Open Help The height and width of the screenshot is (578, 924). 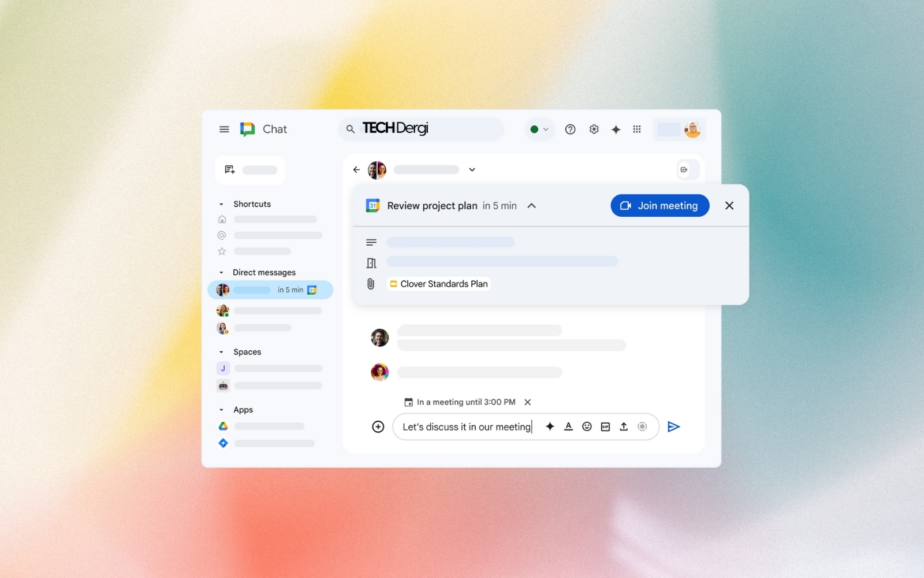[x=570, y=129]
